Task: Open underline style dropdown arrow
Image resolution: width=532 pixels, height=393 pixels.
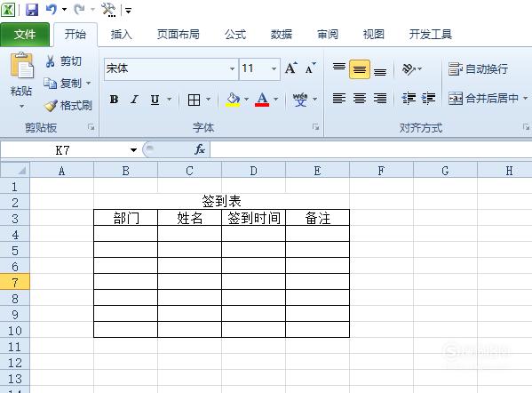Action: click(x=169, y=100)
